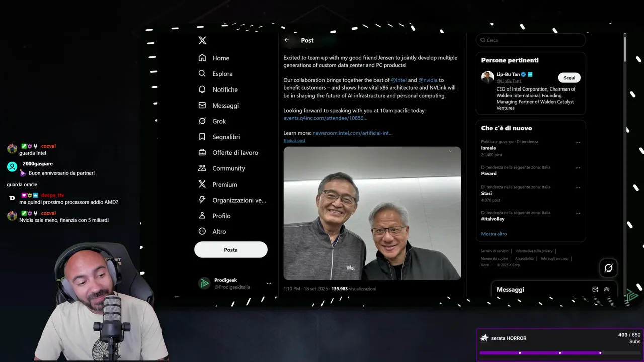Image resolution: width=644 pixels, height=362 pixels.
Task: Click Prodigeek account avatar
Action: coord(204,283)
